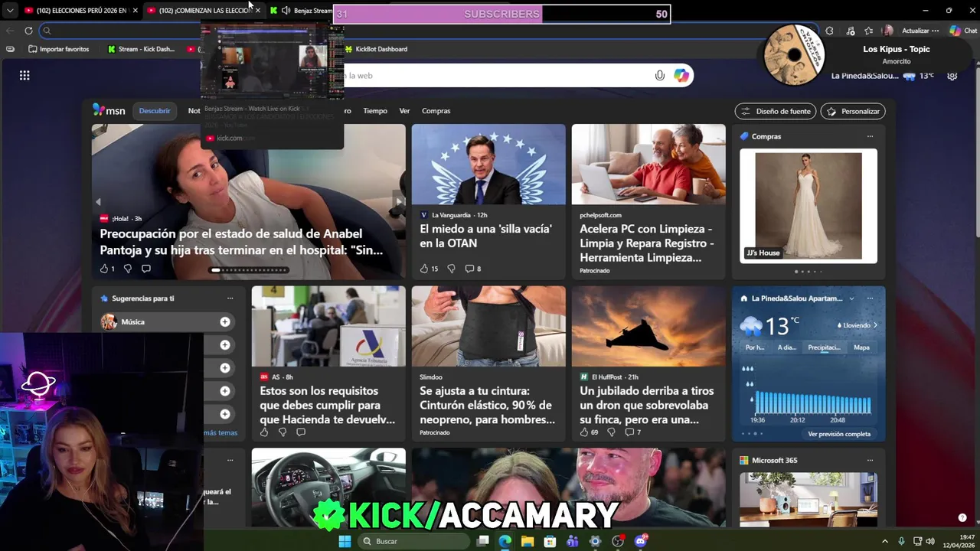Like the Hacienda requisitos article
The image size is (980, 551).
click(264, 432)
